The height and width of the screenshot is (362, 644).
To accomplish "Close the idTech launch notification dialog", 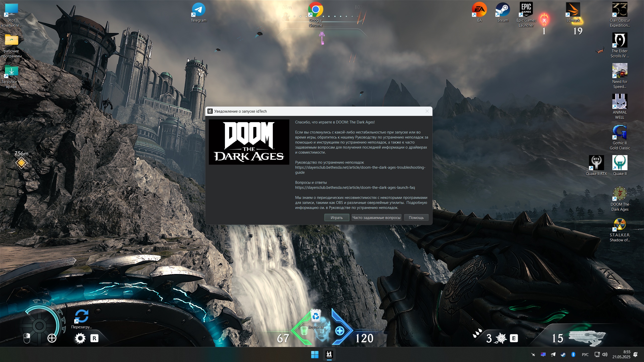I will (x=427, y=111).
